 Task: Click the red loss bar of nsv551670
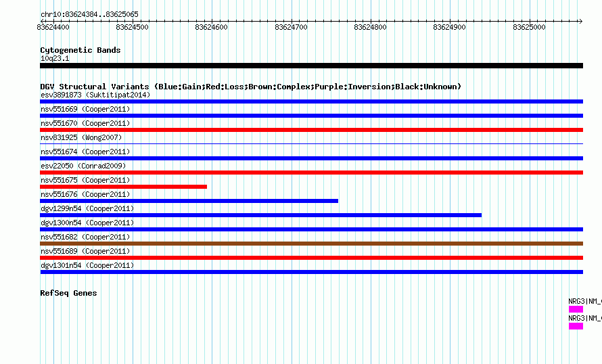click(311, 130)
